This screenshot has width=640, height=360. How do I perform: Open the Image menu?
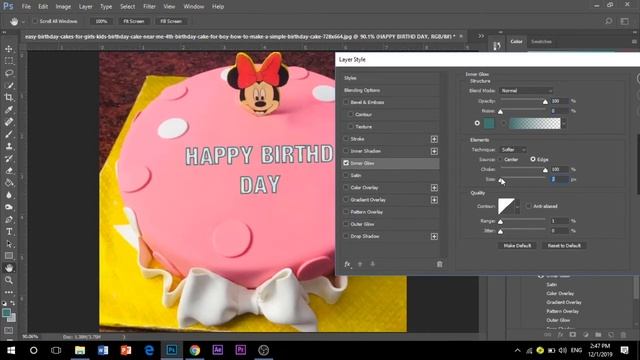(63, 7)
